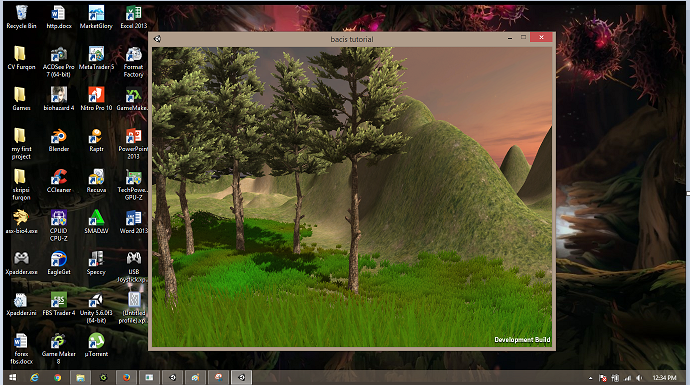690x385 pixels.
Task: Launch the Speccy desktop shortcut
Action: click(x=96, y=263)
